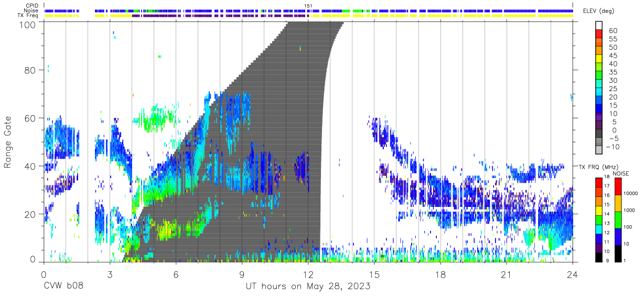The width and height of the screenshot is (644, 297).
Task: Click the 'CVW b08' radar beam label
Action: pyautogui.click(x=63, y=287)
